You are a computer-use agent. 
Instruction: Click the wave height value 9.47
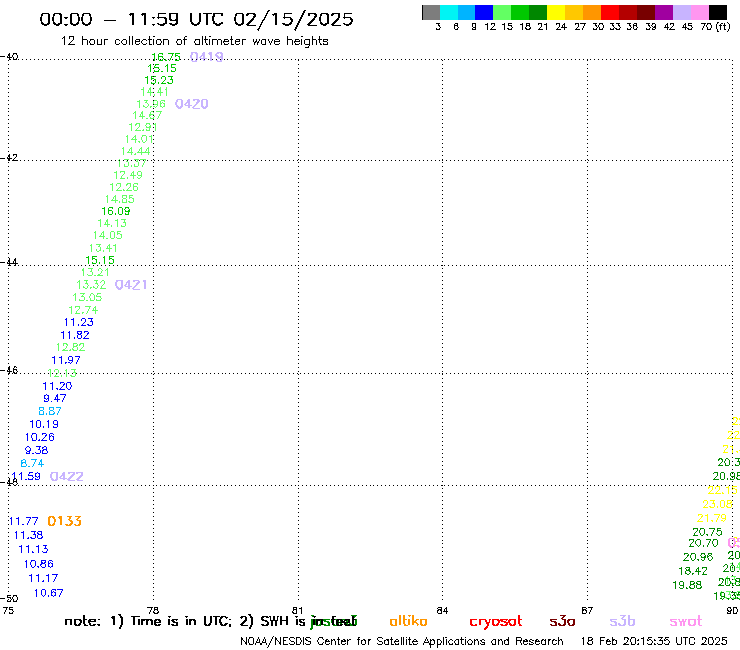click(x=55, y=398)
